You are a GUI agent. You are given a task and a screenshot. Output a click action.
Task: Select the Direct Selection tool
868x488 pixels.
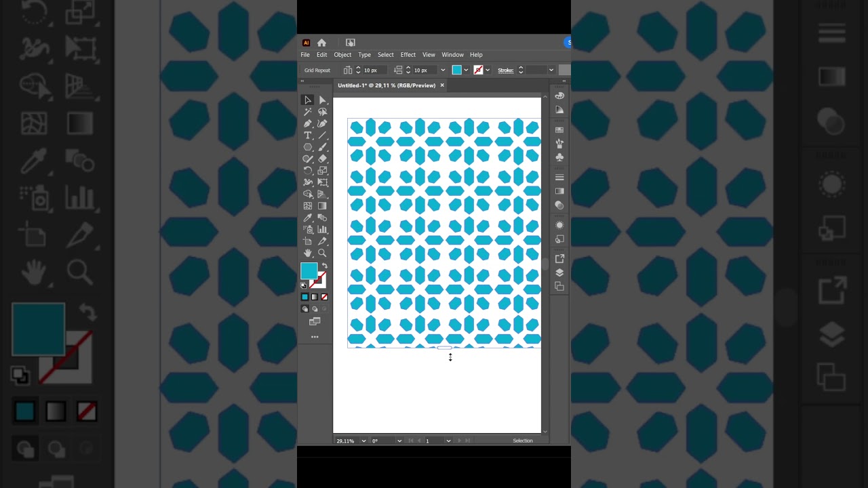[x=323, y=100]
